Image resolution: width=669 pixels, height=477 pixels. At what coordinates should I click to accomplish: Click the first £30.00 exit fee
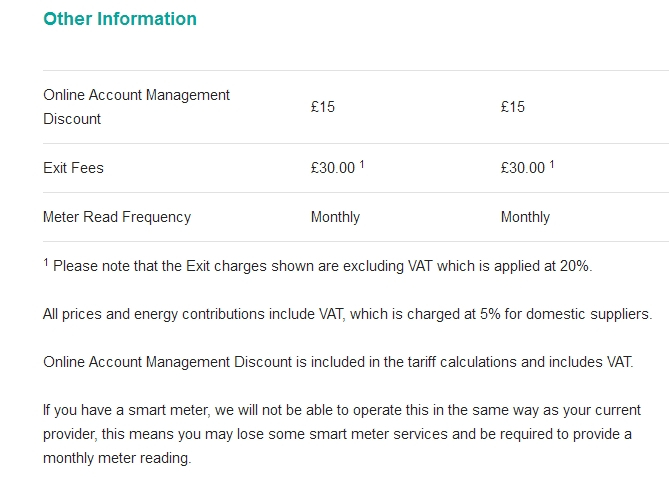pos(333,168)
